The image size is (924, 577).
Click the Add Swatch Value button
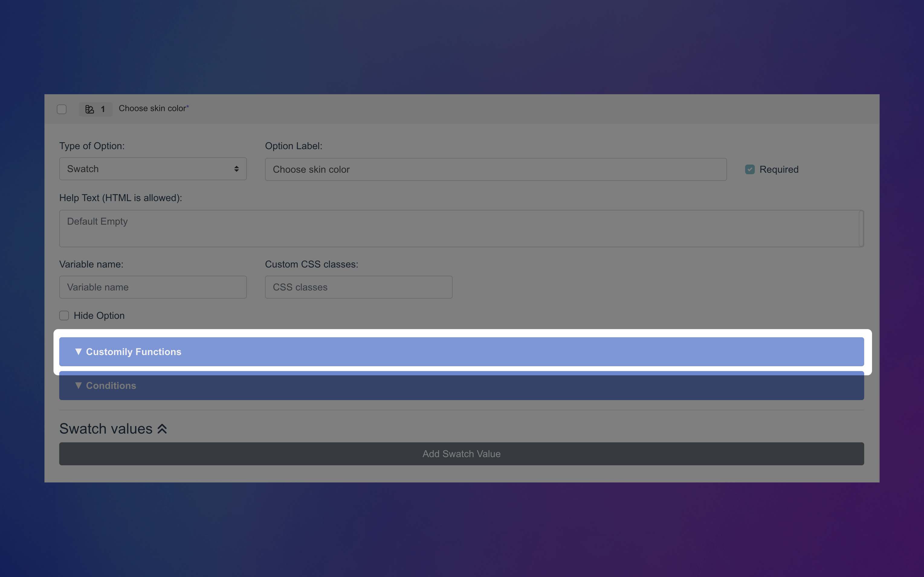click(x=461, y=454)
